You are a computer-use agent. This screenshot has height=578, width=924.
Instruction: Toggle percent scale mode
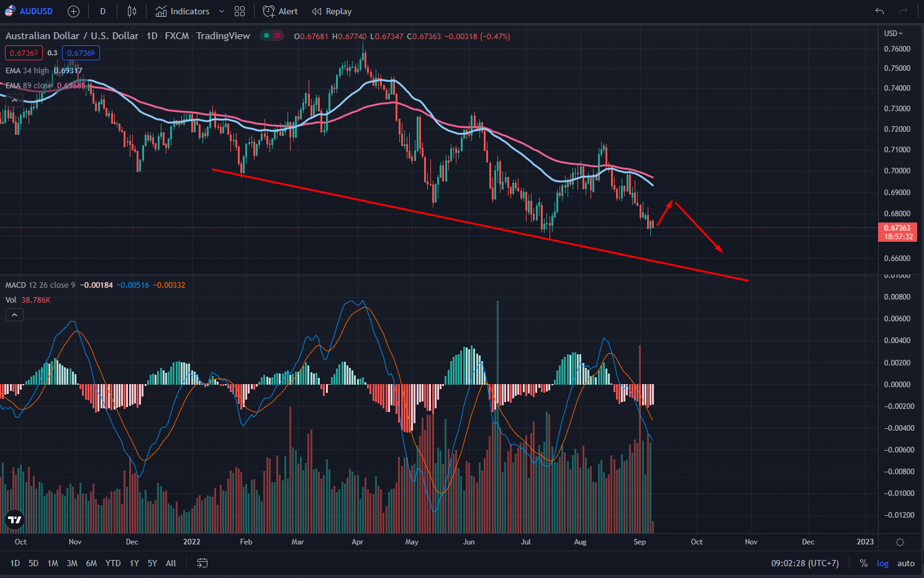(x=863, y=563)
